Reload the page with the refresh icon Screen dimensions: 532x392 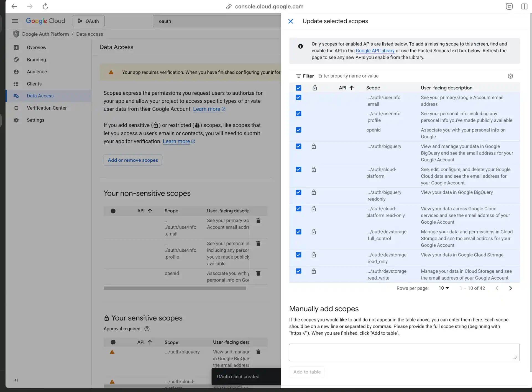45,6
